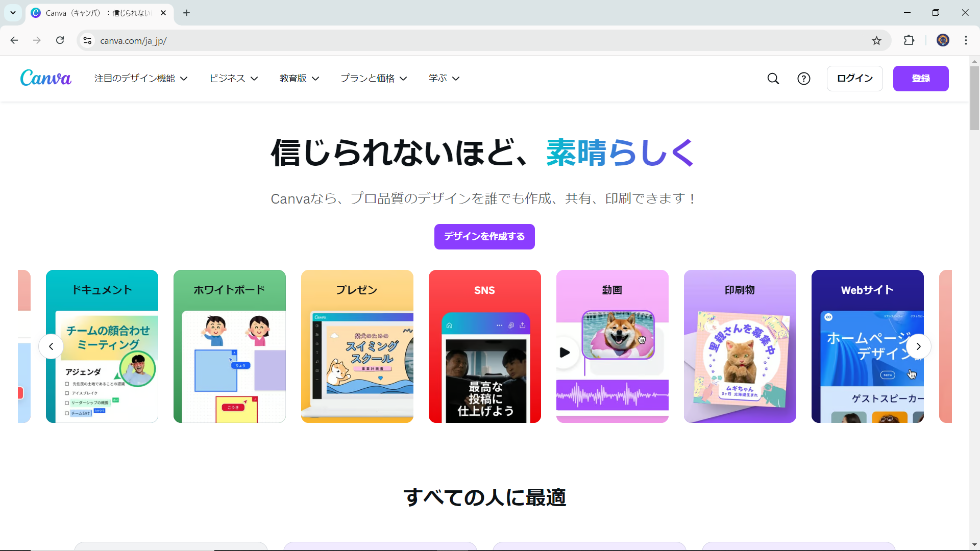This screenshot has width=980, height=551.
Task: Close the Canva browser tab
Action: tap(163, 13)
